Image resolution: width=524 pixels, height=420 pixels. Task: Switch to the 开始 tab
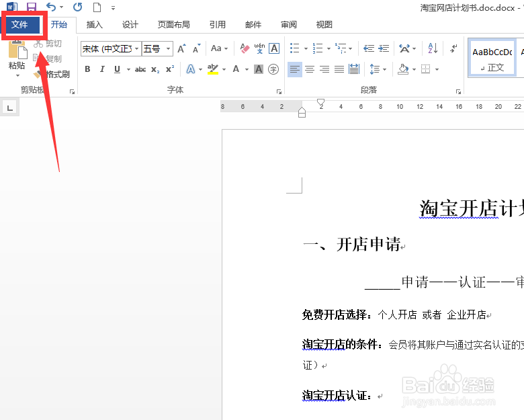click(59, 25)
